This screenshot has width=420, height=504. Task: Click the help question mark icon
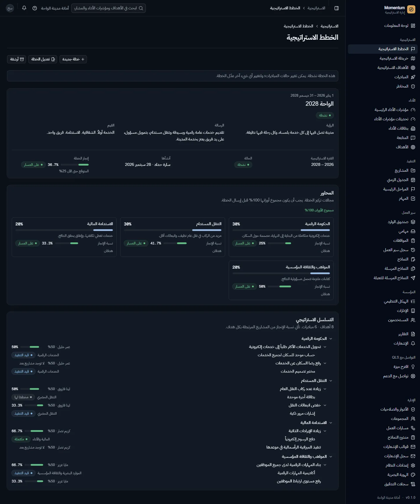point(35,8)
